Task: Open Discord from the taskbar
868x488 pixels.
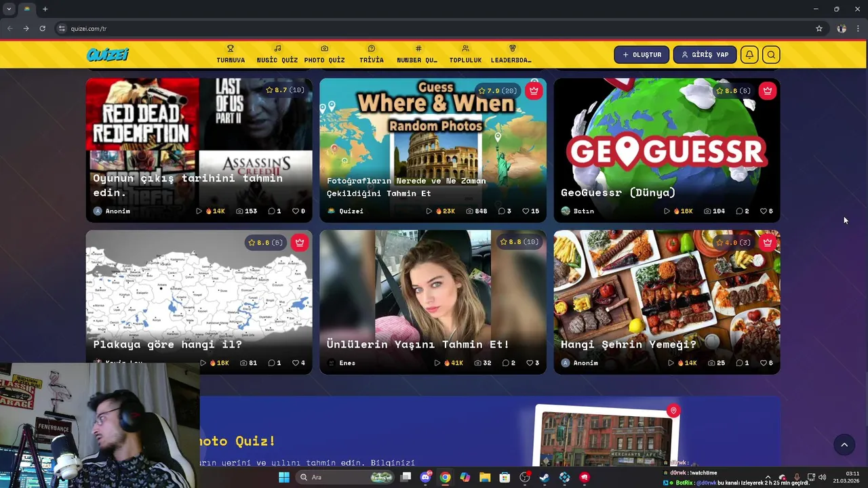Action: pyautogui.click(x=425, y=477)
